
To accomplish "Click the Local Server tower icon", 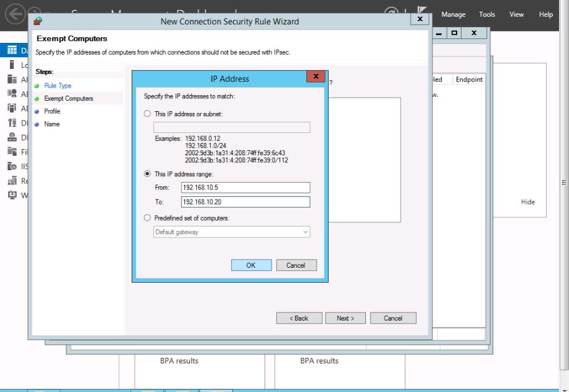I will (x=12, y=65).
